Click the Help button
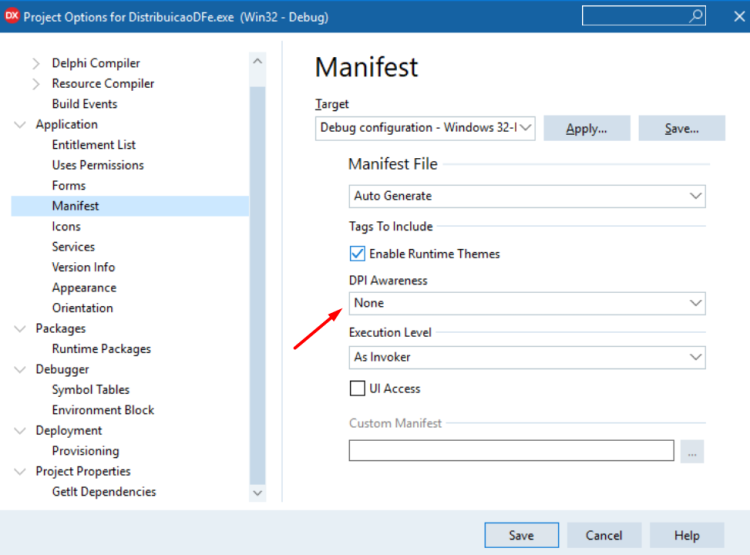 (687, 535)
